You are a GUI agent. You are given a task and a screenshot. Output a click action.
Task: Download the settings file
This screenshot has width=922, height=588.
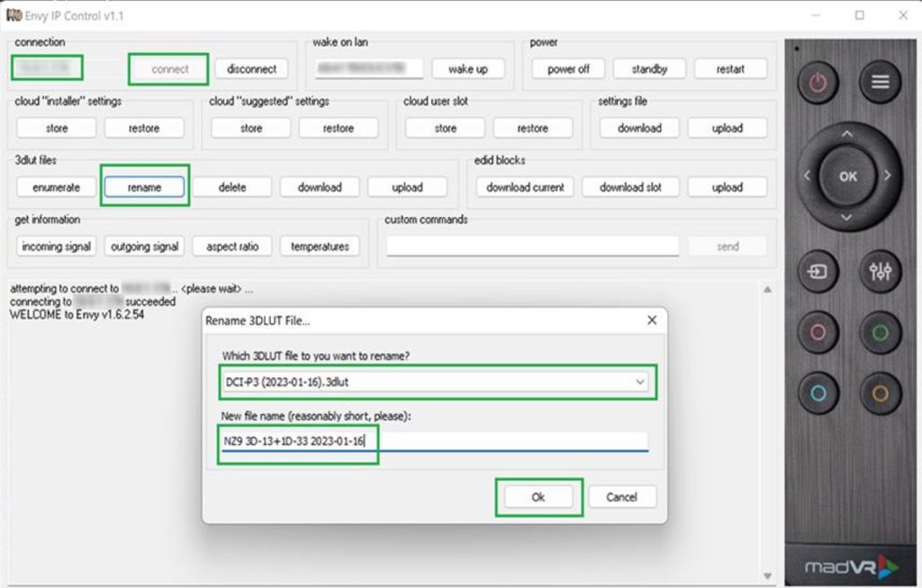point(640,128)
